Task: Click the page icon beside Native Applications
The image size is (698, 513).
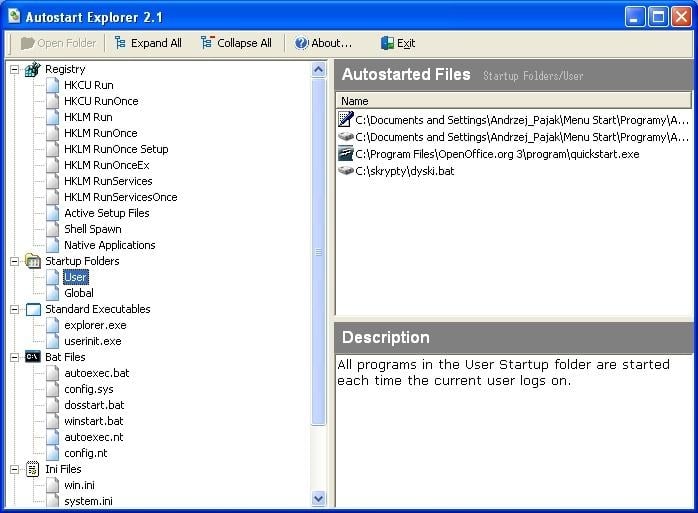Action: 53,245
